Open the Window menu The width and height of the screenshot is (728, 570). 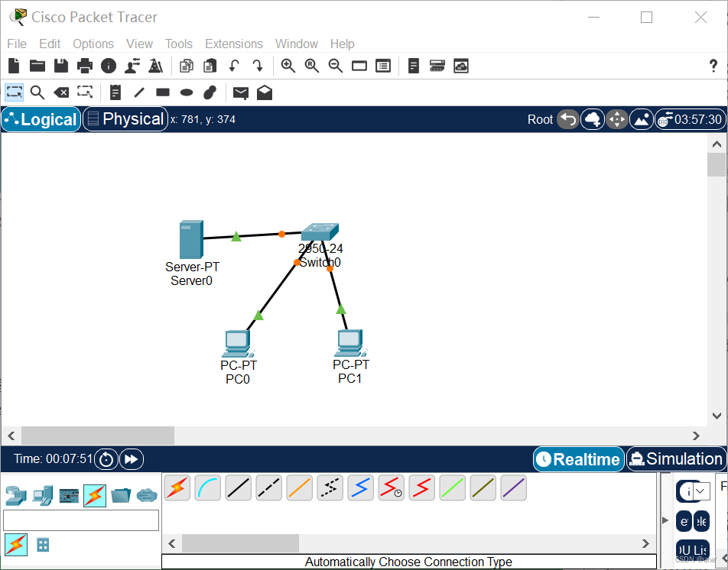click(296, 44)
